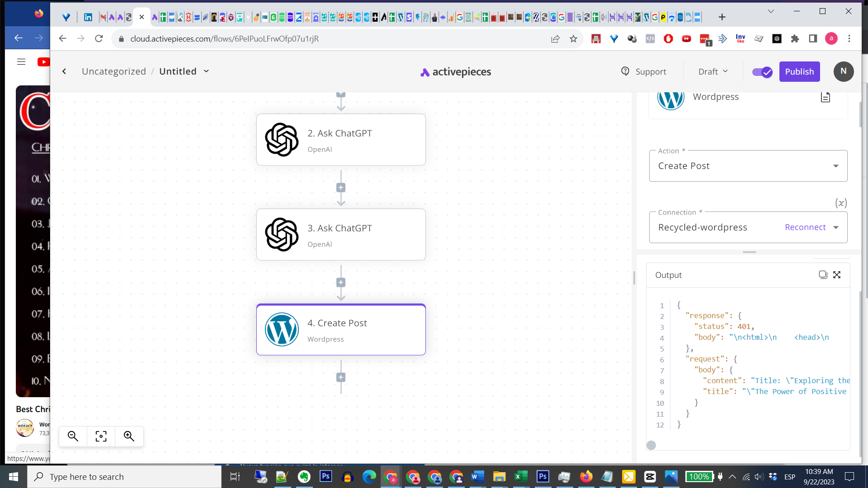
Task: Open Chrome side panel icon
Action: 813,39
